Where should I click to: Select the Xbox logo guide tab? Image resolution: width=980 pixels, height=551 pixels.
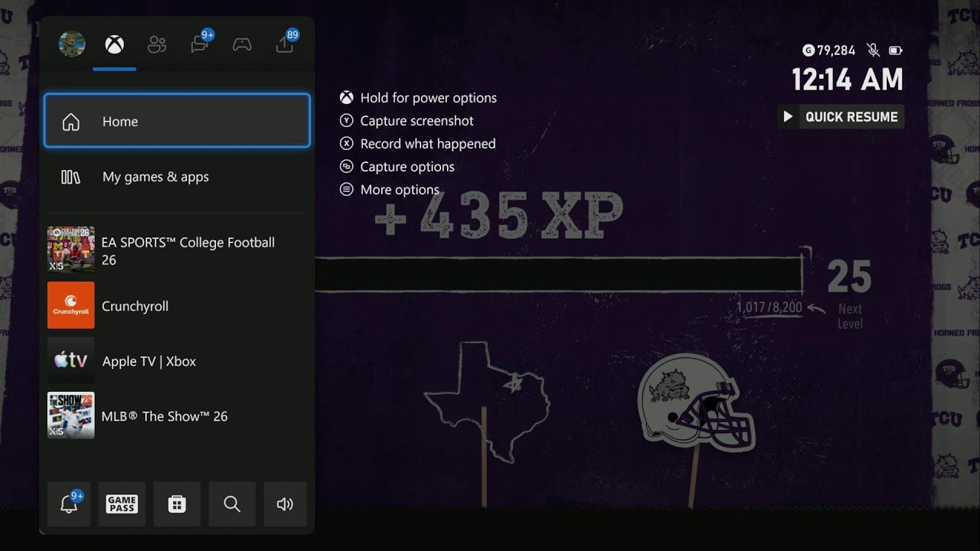114,44
